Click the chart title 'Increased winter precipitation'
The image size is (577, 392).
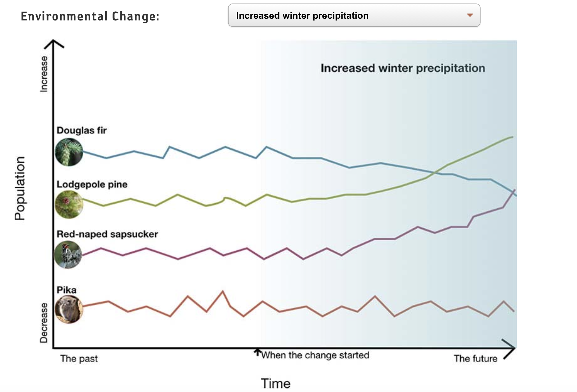point(403,68)
